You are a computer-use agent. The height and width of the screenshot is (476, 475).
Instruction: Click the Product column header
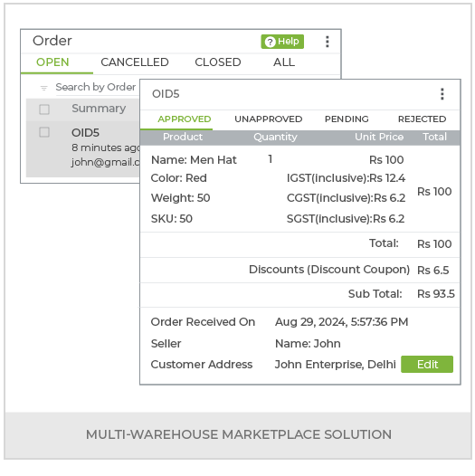click(x=183, y=137)
